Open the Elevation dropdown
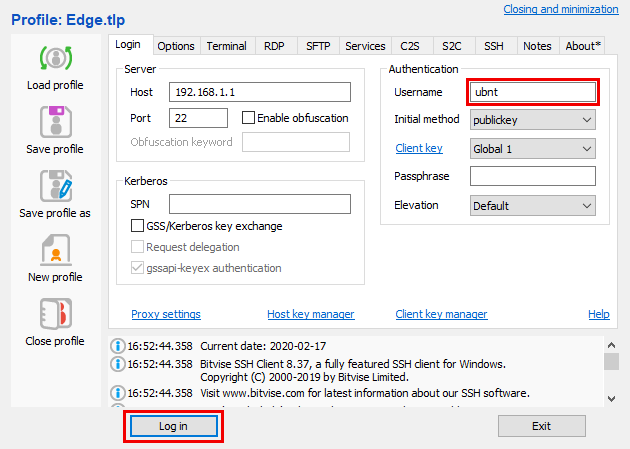 533,206
